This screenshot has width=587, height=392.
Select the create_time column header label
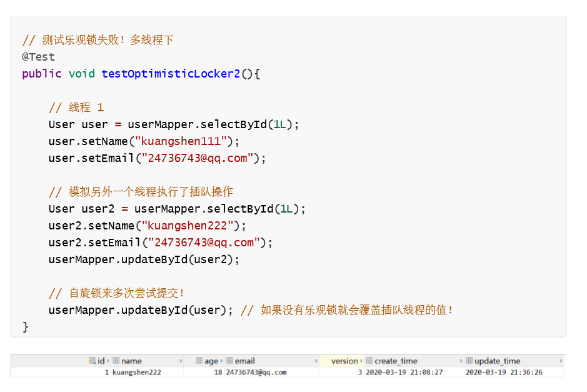click(x=396, y=361)
